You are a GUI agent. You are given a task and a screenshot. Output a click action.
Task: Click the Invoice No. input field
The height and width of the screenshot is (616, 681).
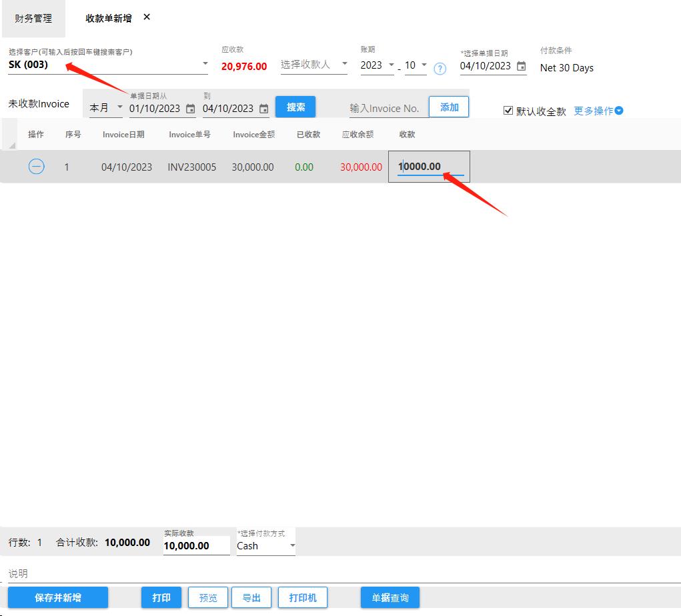tap(386, 108)
